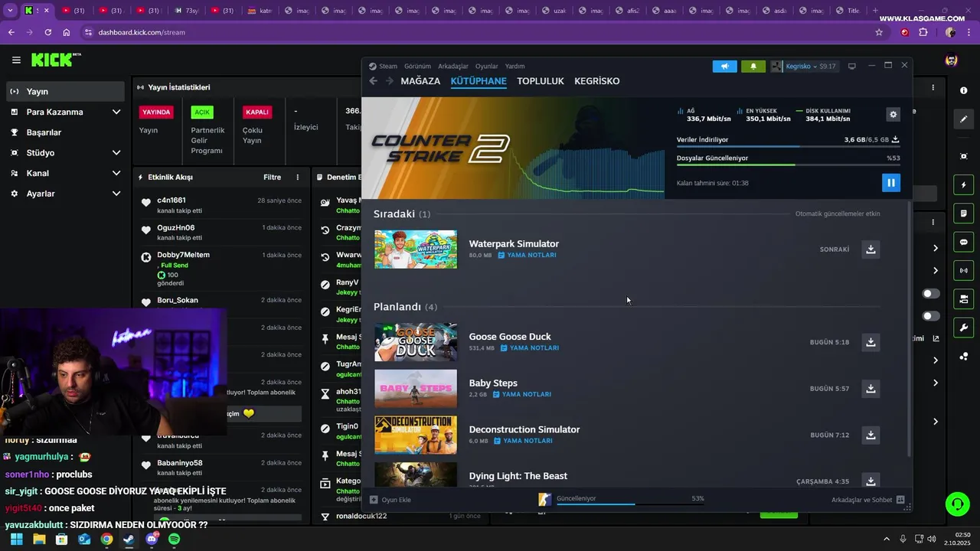The width and height of the screenshot is (980, 551).
Task: Click the Arkadaşlar ve Sohbet chat icon
Action: 900,500
